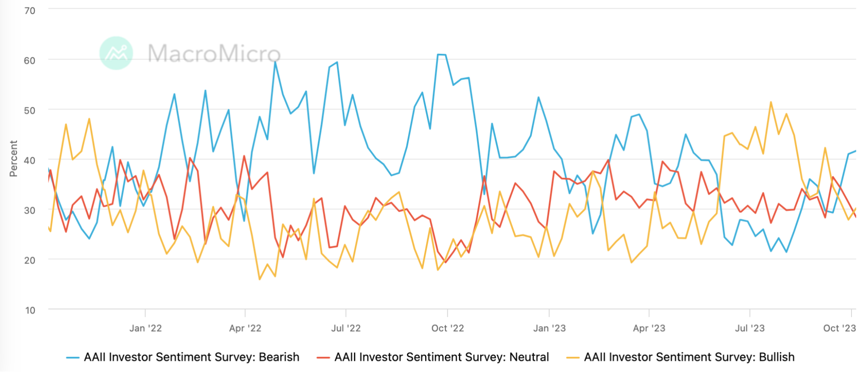Click the Jan '22 x-axis label
Viewport: 868px width, 372px height.
coord(145,328)
